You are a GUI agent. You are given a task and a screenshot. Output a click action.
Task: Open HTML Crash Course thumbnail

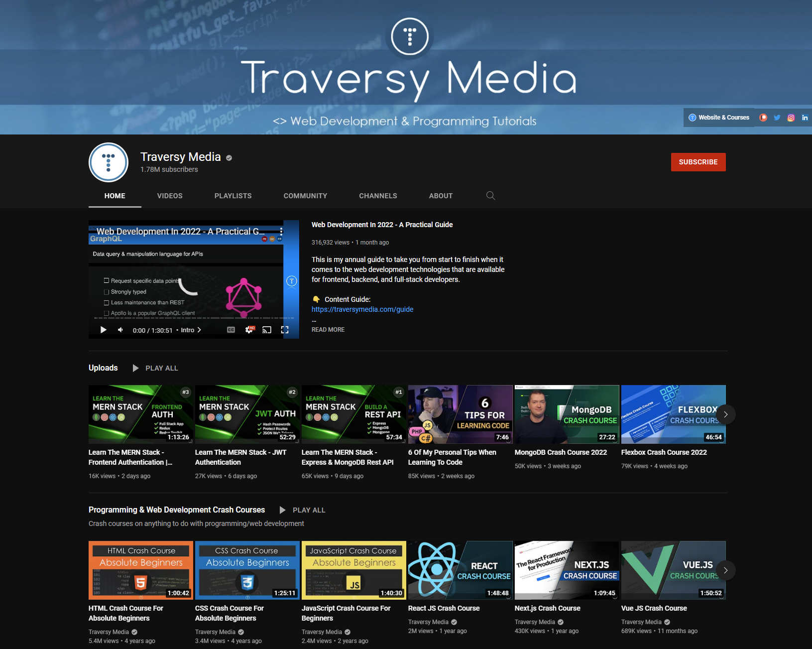(141, 570)
